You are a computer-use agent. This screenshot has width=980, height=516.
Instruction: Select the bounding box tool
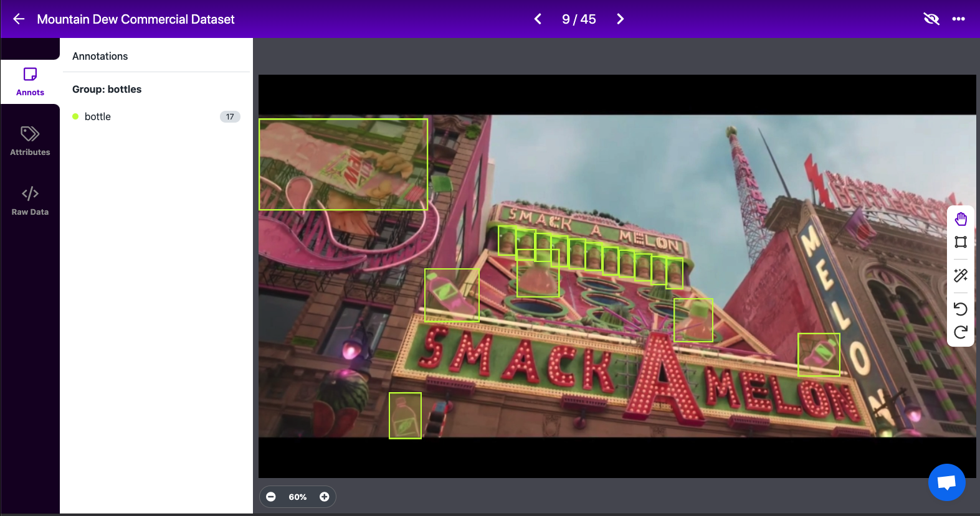click(x=961, y=242)
